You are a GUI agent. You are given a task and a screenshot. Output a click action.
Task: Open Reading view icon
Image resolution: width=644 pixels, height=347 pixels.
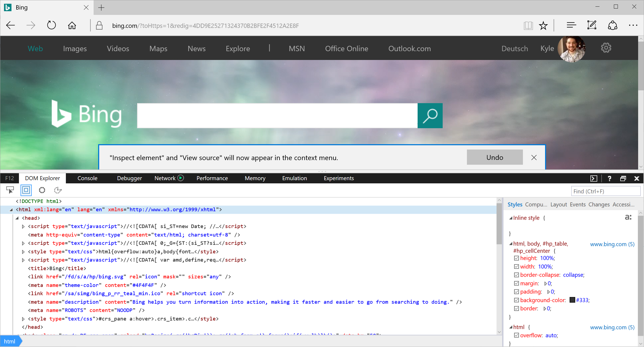point(528,26)
